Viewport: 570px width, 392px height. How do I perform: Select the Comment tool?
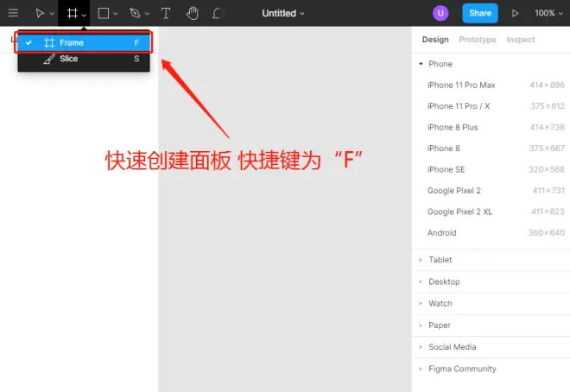coord(218,14)
